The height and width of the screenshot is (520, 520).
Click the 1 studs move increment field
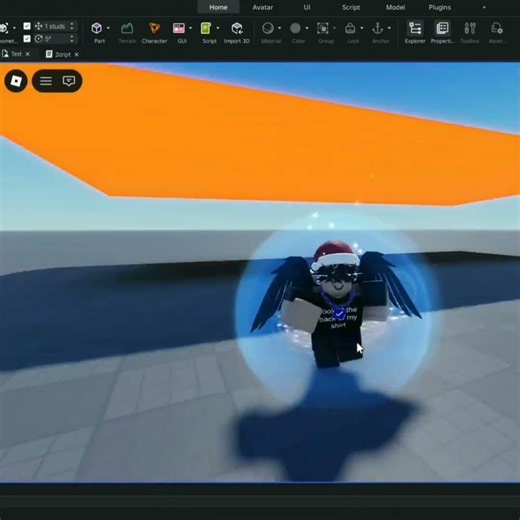(x=55, y=26)
